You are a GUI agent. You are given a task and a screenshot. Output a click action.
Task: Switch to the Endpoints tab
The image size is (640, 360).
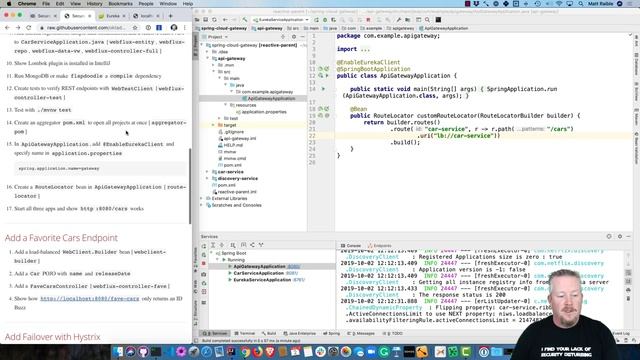click(x=380, y=246)
